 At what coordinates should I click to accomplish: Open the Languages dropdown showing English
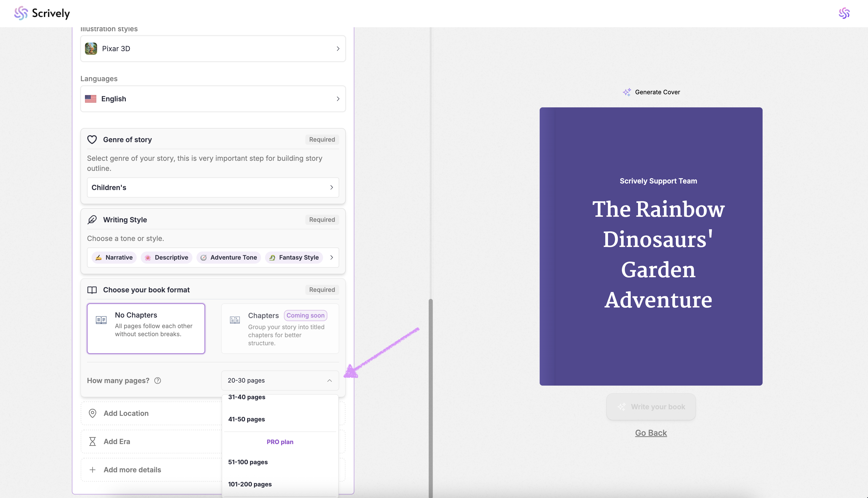pyautogui.click(x=213, y=99)
